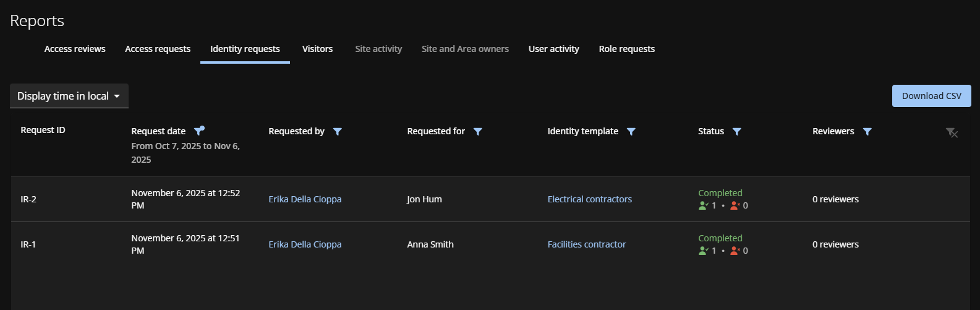Download the report as CSV

(931, 96)
